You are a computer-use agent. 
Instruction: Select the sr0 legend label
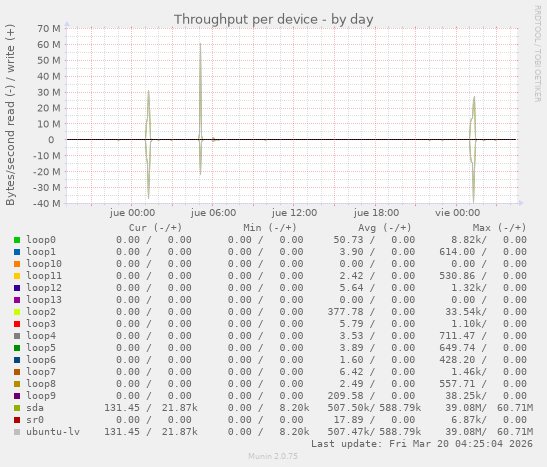(x=35, y=420)
